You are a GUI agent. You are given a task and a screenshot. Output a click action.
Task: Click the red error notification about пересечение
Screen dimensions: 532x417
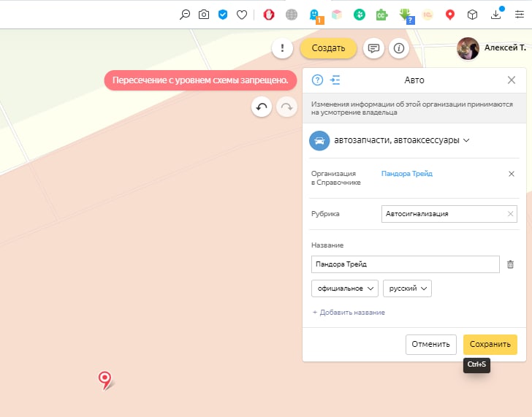200,80
